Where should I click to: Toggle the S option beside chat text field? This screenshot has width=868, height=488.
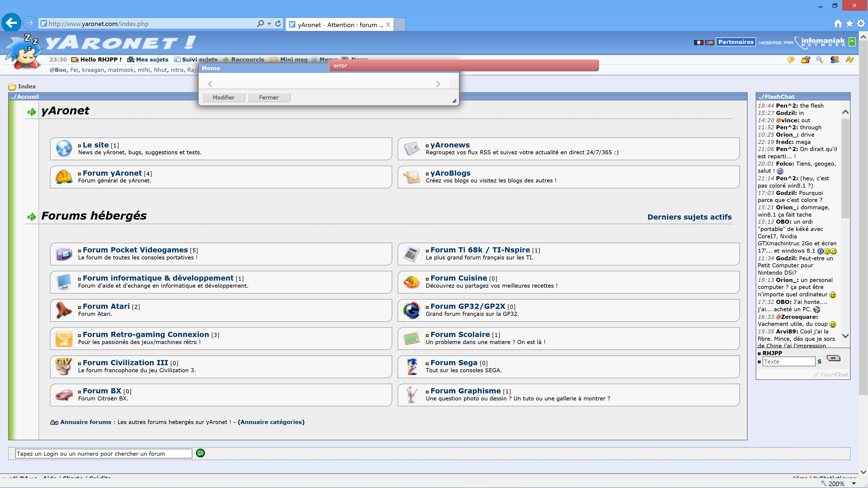819,361
